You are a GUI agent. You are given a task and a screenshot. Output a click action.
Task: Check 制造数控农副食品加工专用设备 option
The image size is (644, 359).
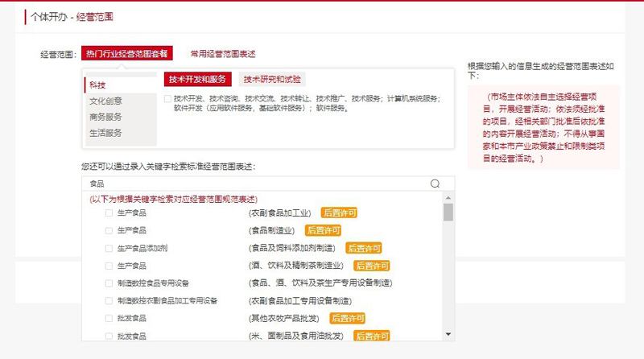tap(109, 301)
